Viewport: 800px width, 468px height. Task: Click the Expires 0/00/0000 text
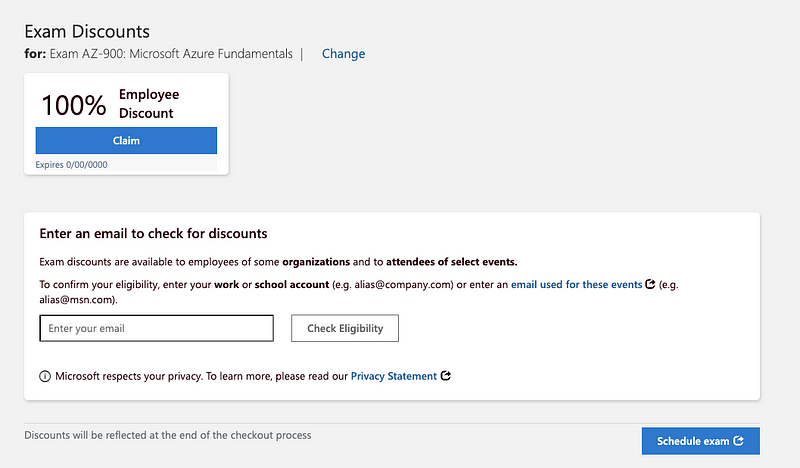(x=71, y=165)
